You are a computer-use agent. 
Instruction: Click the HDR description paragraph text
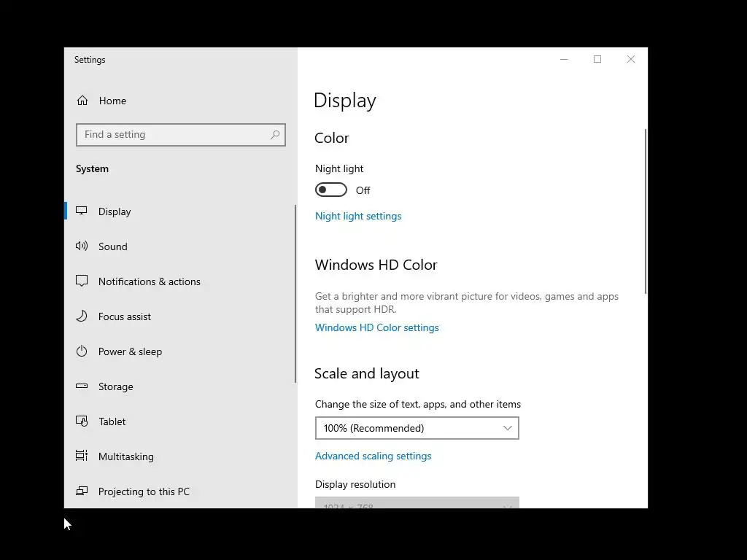pos(467,303)
